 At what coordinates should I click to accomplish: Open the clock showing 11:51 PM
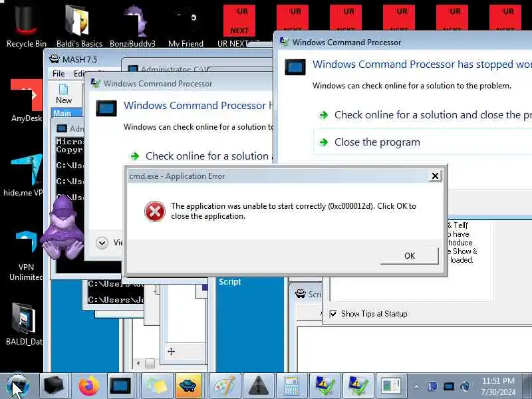tap(498, 386)
